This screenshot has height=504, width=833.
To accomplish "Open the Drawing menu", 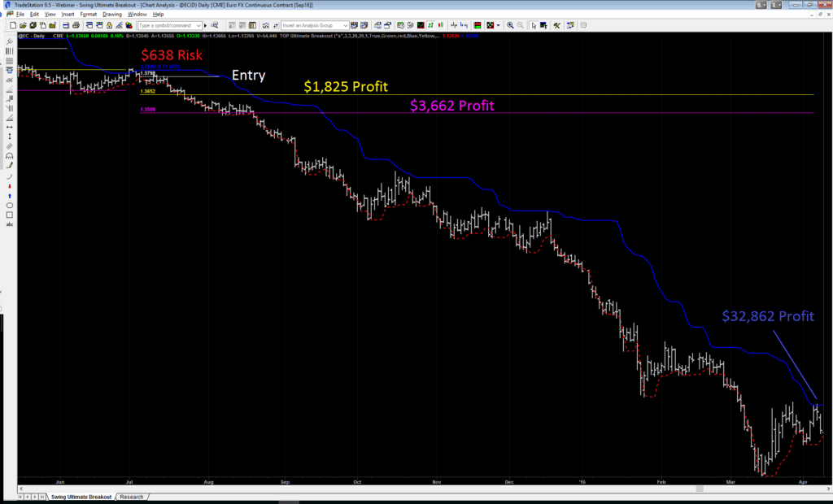I will point(112,15).
